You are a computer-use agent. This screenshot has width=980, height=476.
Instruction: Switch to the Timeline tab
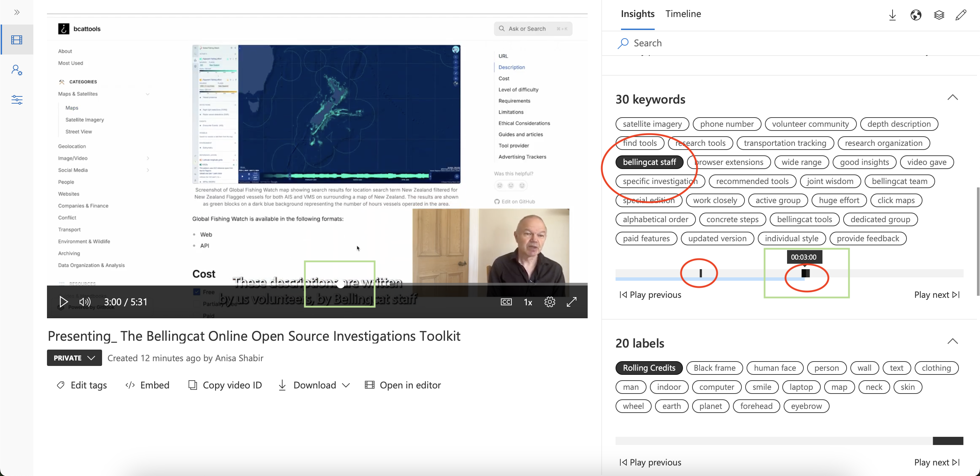tap(683, 14)
